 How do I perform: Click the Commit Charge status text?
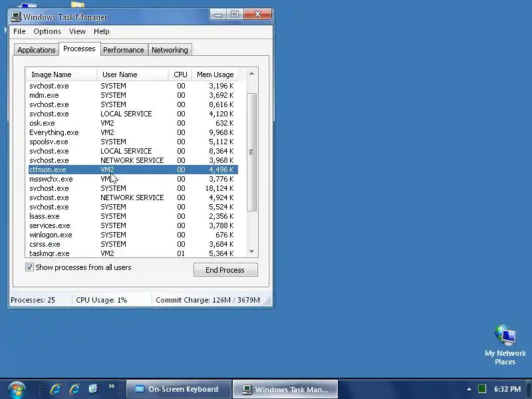(x=207, y=300)
